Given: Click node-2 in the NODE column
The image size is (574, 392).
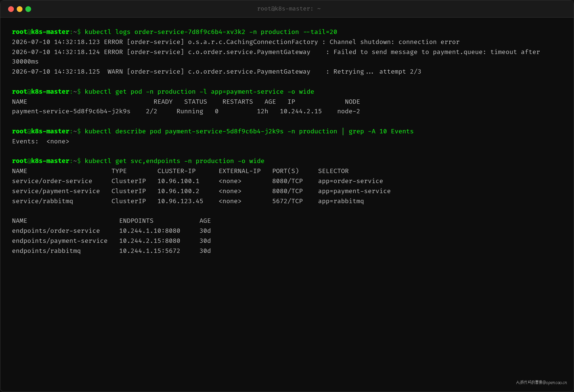Looking at the screenshot, I should 348,112.
